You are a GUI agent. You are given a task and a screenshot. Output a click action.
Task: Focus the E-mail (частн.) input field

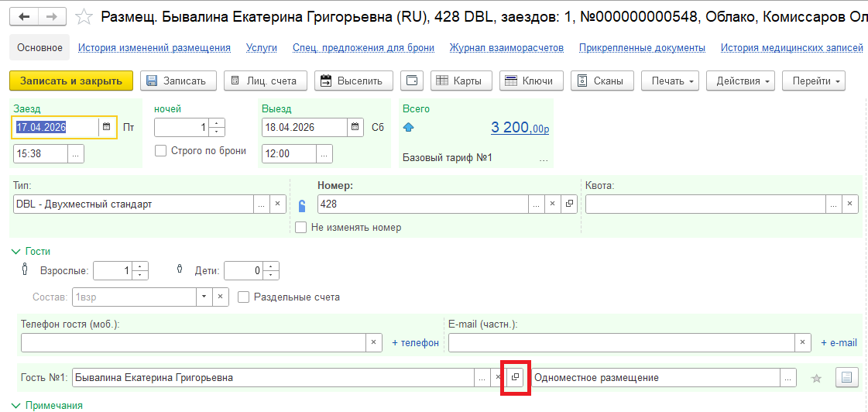pos(622,342)
